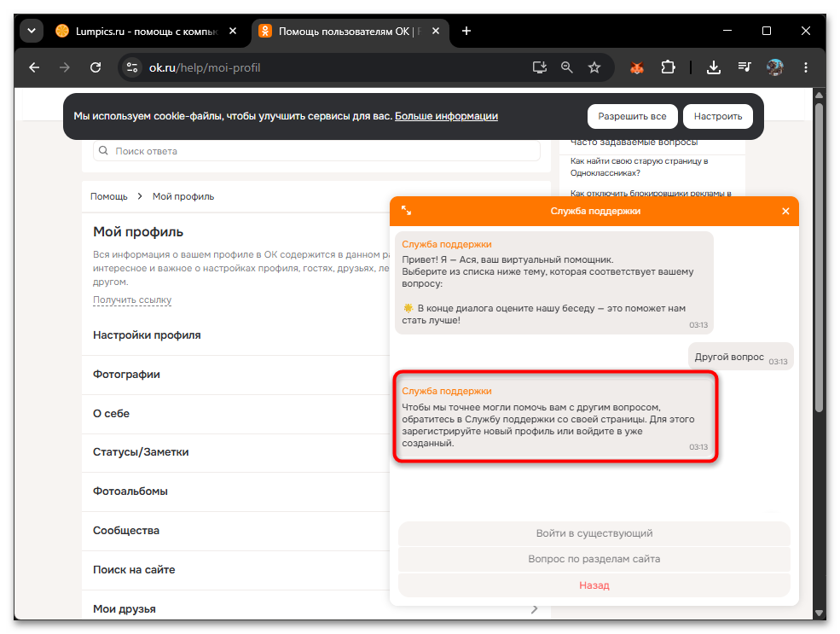This screenshot has height=634, width=840.
Task: Click the zoom magnifier icon in address bar
Action: coord(567,67)
